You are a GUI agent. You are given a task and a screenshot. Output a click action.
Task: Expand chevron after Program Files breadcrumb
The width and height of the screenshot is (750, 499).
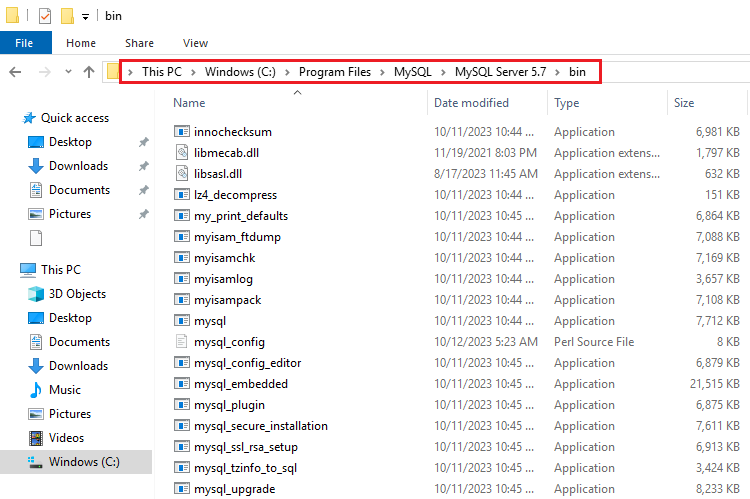[382, 72]
